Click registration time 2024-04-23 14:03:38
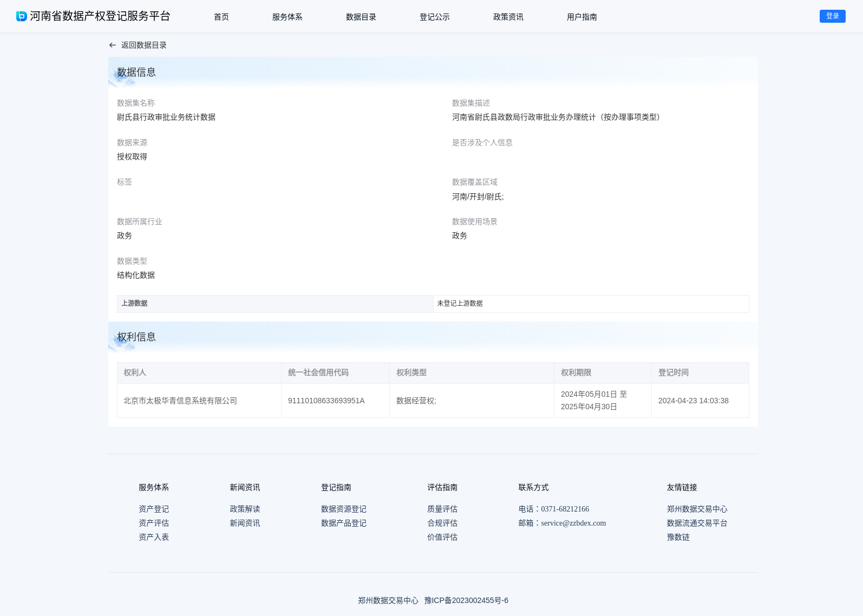This screenshot has height=616, width=863. point(694,401)
